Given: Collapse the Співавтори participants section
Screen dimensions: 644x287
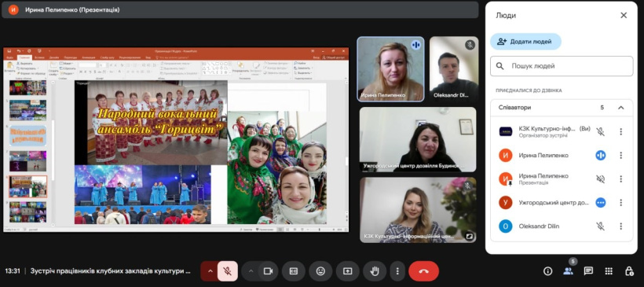Looking at the screenshot, I should pyautogui.click(x=620, y=108).
